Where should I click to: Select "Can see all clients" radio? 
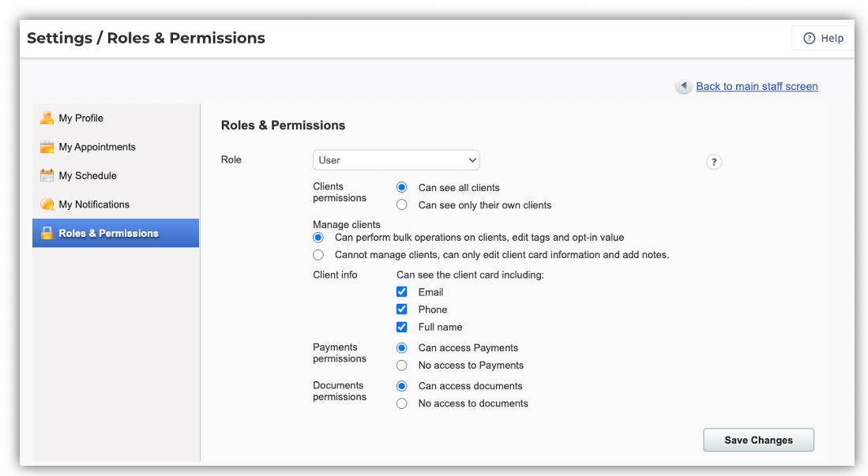[x=402, y=188]
